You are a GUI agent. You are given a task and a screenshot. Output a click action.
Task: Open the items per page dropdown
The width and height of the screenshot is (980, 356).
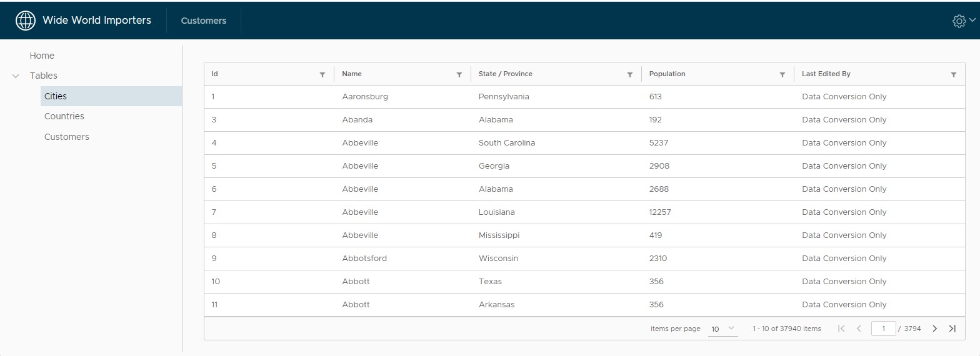(x=723, y=329)
